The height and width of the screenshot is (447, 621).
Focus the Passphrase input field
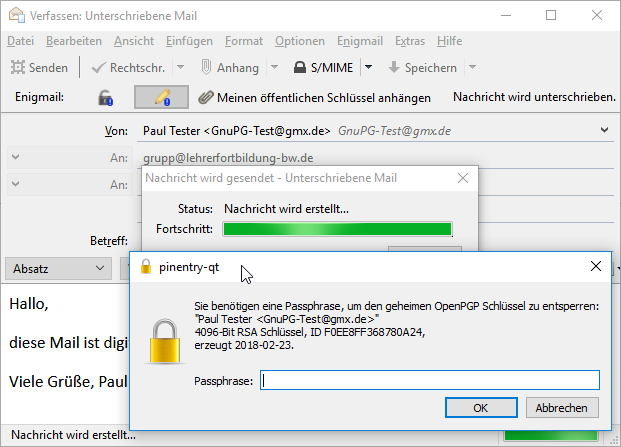[x=429, y=380]
